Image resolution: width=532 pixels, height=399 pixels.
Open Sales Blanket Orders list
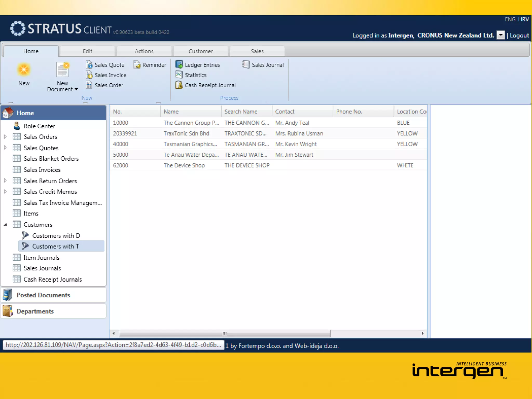(x=51, y=159)
